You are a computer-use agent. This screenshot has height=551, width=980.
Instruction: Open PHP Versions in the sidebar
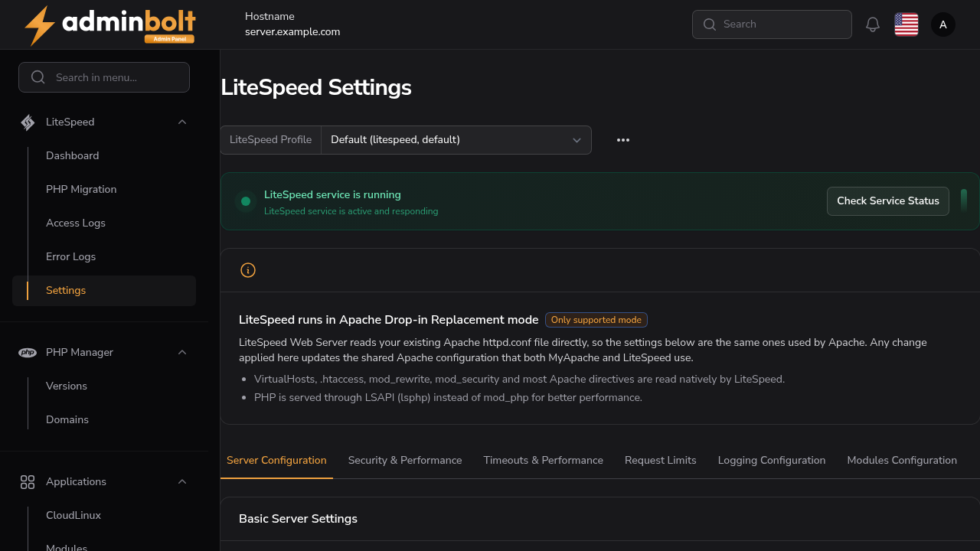point(104,386)
